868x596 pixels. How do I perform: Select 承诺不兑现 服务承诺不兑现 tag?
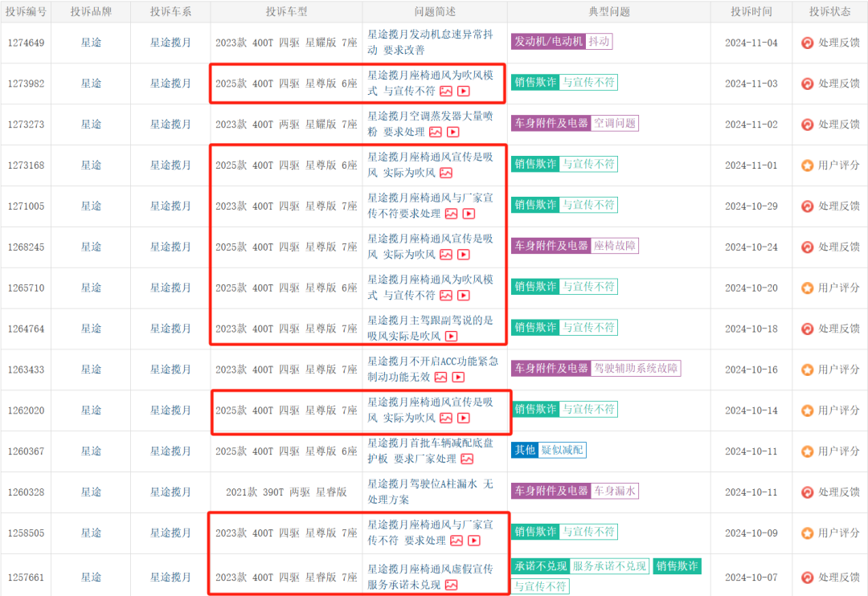click(579, 566)
